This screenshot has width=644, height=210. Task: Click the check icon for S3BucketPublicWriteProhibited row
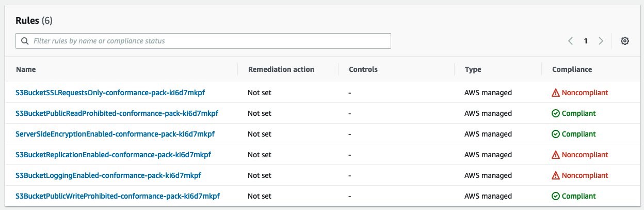556,196
